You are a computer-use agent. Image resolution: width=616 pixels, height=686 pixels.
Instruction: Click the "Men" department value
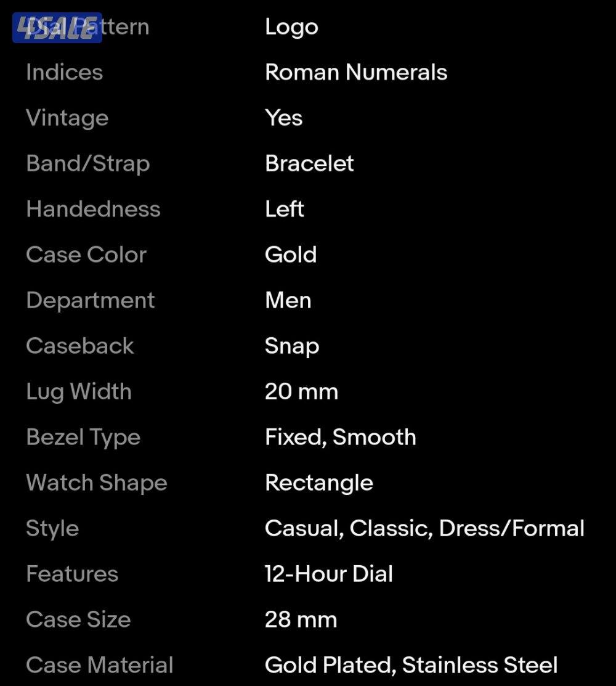tap(288, 300)
